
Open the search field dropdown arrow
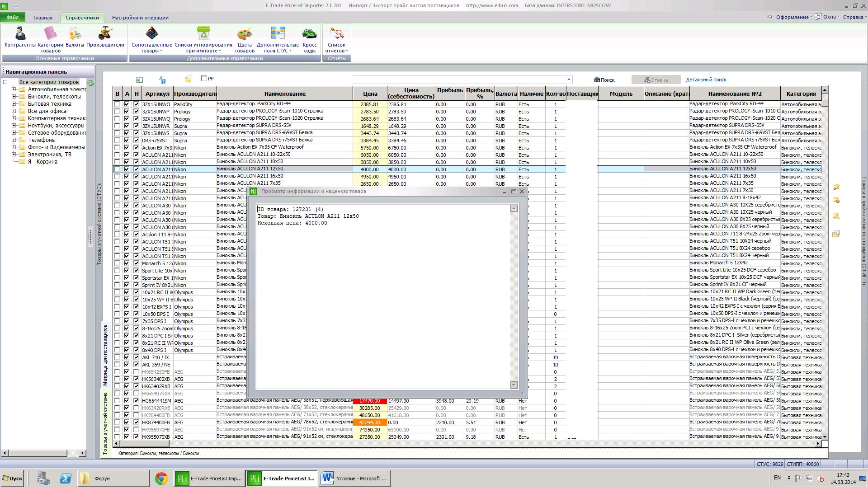(x=569, y=80)
